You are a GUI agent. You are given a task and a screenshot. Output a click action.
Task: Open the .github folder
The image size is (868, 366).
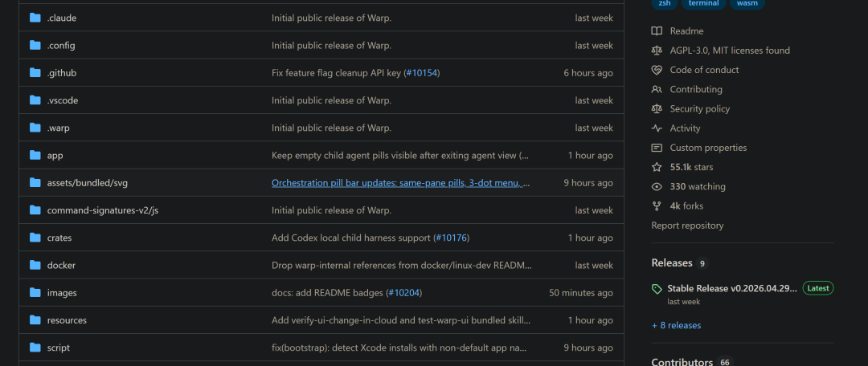61,72
